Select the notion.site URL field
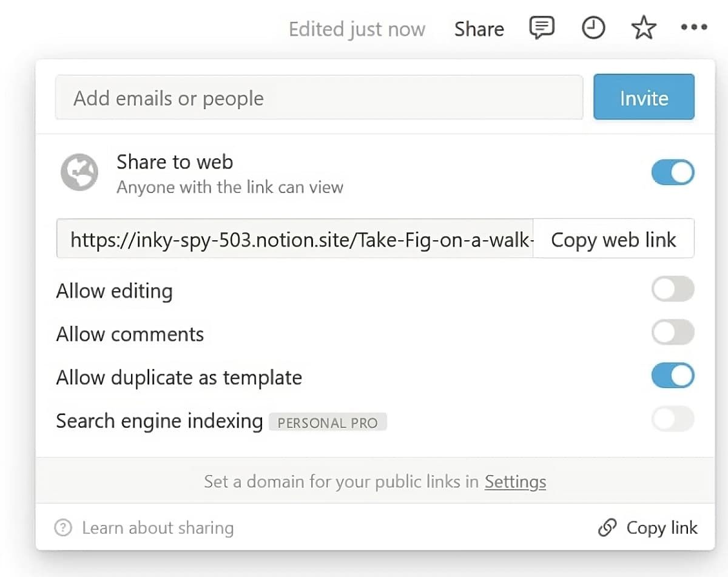The image size is (728, 577). 294,239
